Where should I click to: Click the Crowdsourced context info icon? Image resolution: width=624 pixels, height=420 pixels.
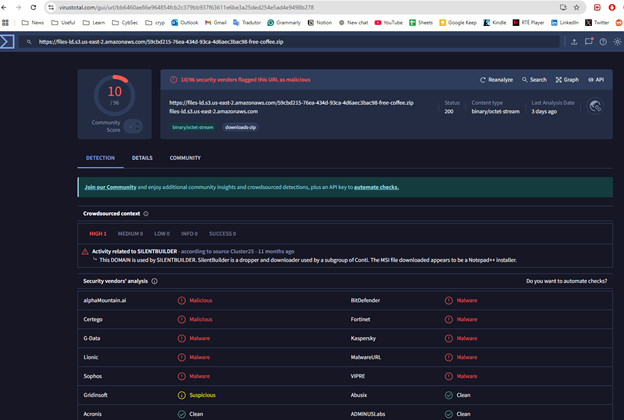(x=146, y=213)
